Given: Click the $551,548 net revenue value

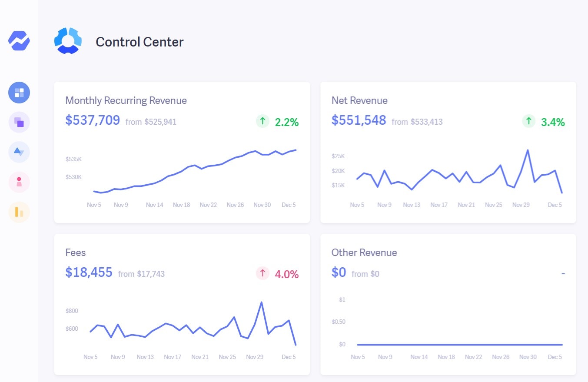Looking at the screenshot, I should (x=359, y=120).
